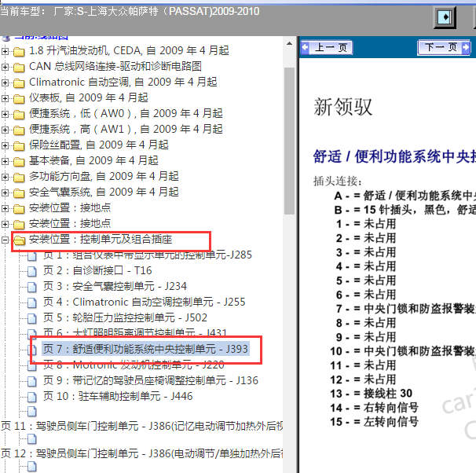This screenshot has width=476, height=473.
Task: Expand the 仪表板 folder node
Action: pos(5,98)
